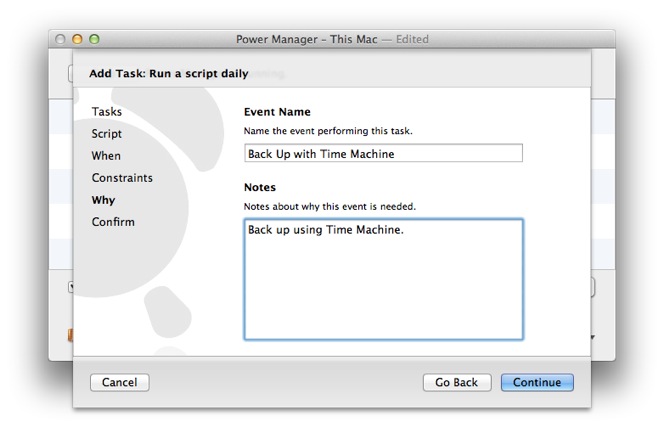Click the Go Back button
This screenshot has width=664, height=428.
tap(456, 382)
